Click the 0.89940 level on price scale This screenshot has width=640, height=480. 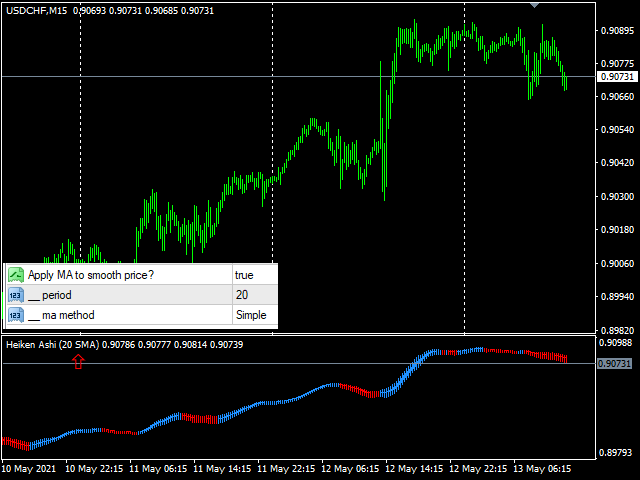tap(616, 297)
